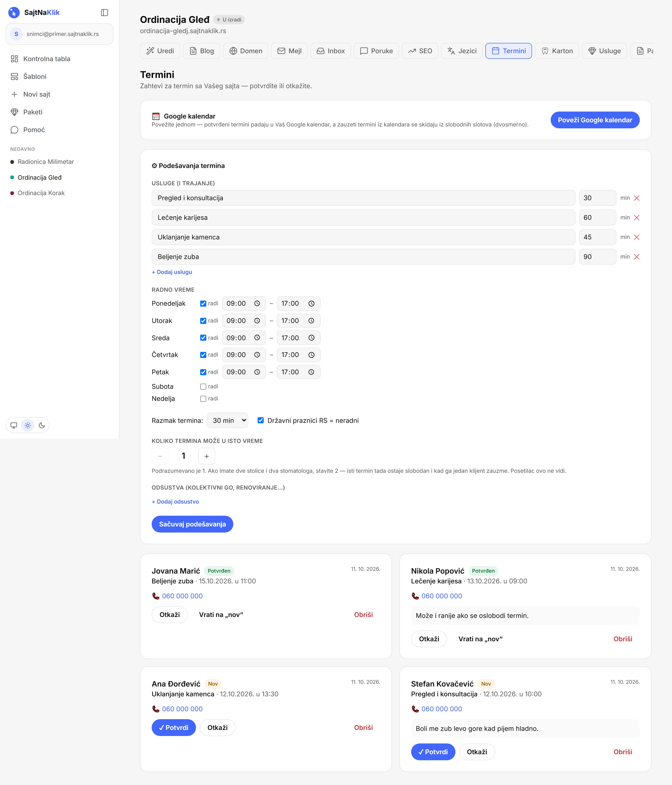Open Petak end time clock picker

(x=311, y=372)
